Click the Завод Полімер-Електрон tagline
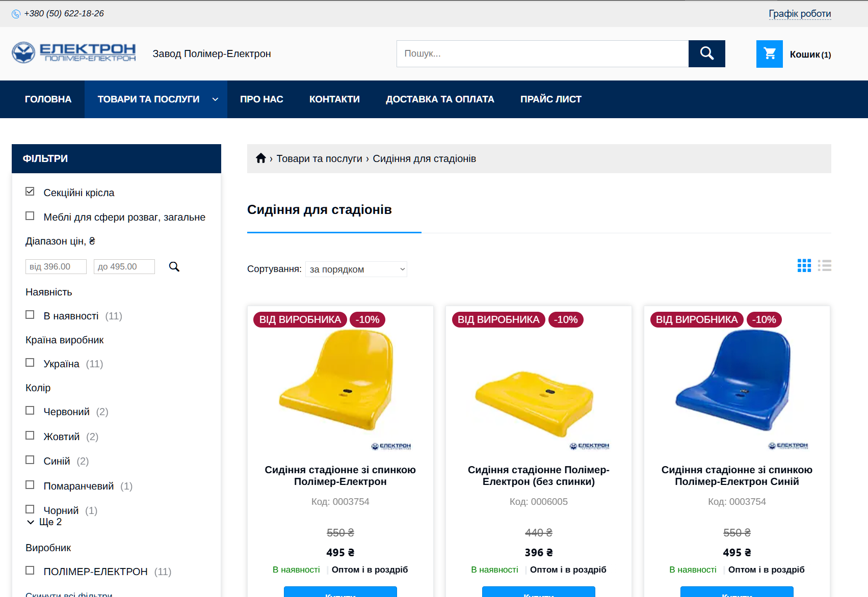This screenshot has width=868, height=597. pyautogui.click(x=212, y=54)
